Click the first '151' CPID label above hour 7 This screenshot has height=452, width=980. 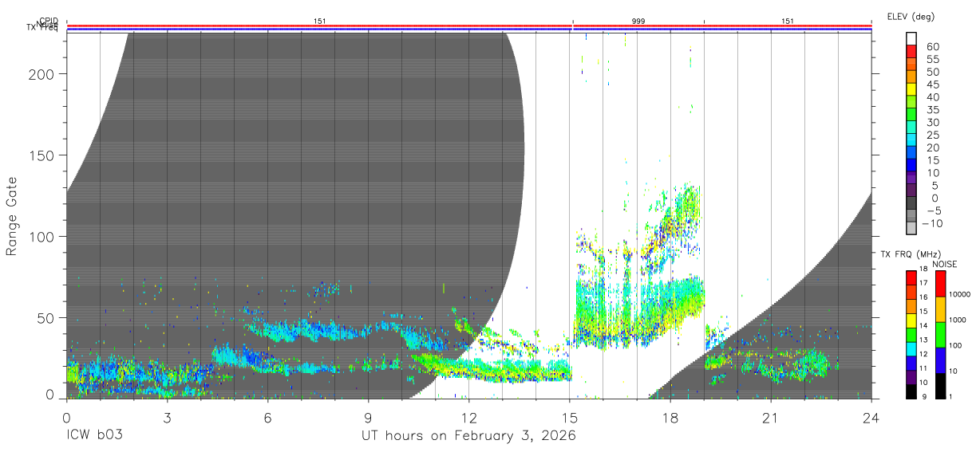320,21
